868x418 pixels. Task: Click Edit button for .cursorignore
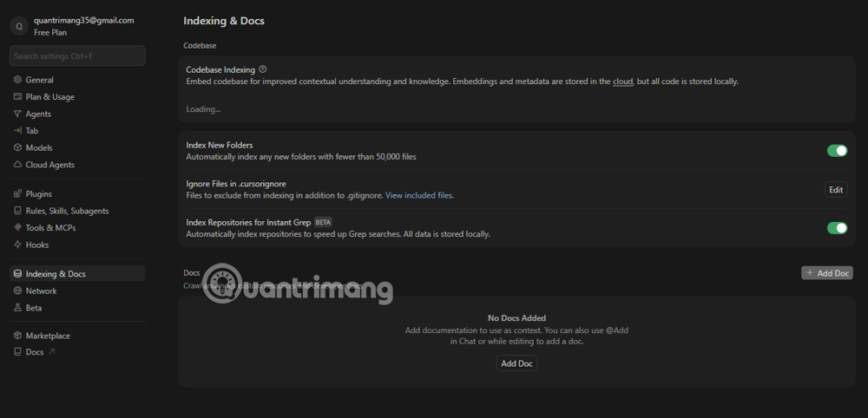pyautogui.click(x=836, y=190)
